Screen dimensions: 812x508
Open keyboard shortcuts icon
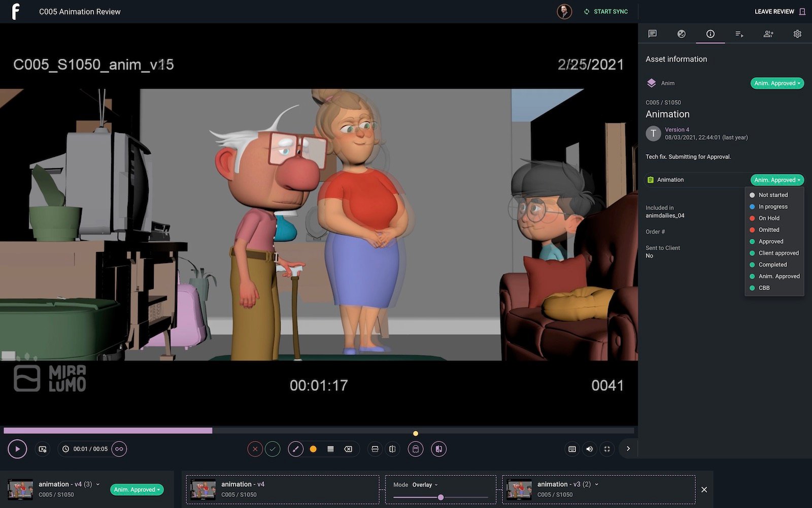[x=572, y=449]
